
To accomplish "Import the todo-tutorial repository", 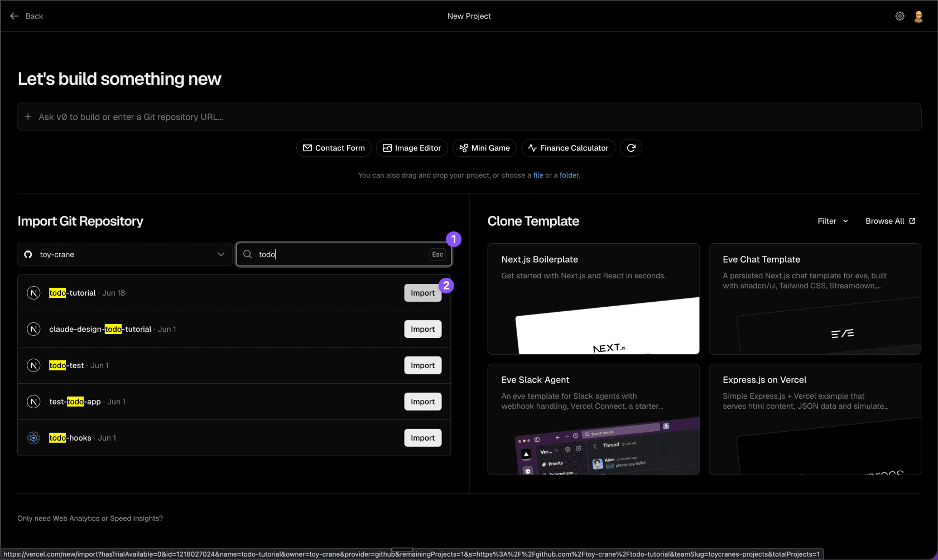I will [422, 293].
